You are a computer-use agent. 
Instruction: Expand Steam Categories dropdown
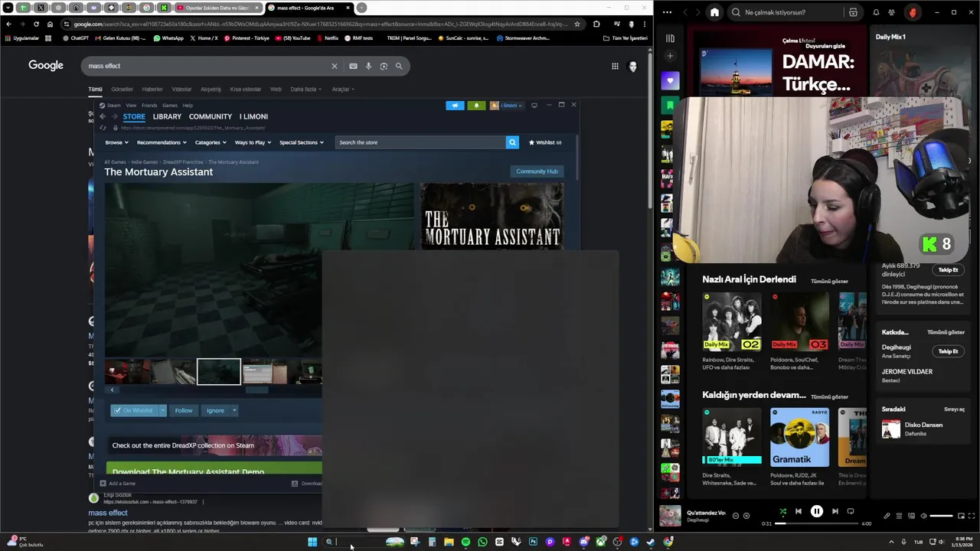tap(211, 142)
